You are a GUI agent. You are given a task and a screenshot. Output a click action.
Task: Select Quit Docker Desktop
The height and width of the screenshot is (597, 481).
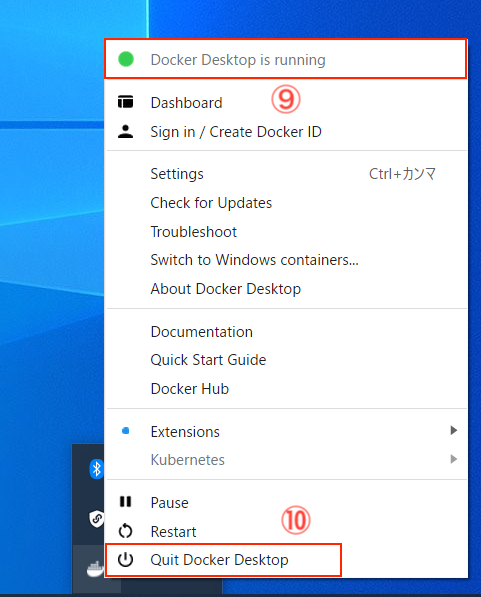click(286, 560)
